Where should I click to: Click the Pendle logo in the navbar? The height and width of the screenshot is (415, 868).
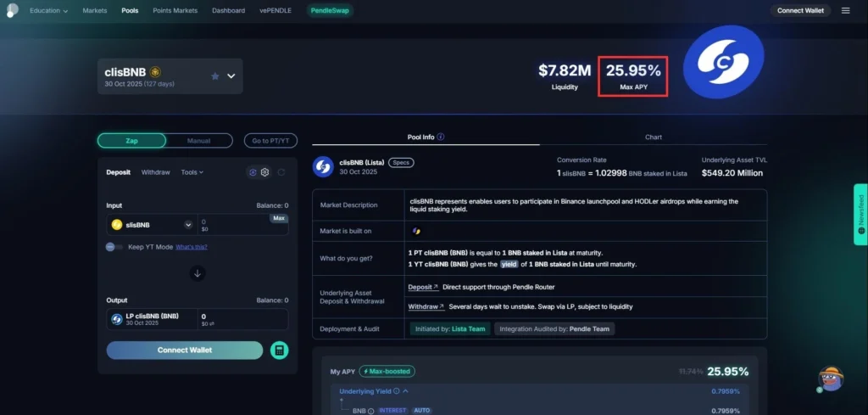click(12, 10)
